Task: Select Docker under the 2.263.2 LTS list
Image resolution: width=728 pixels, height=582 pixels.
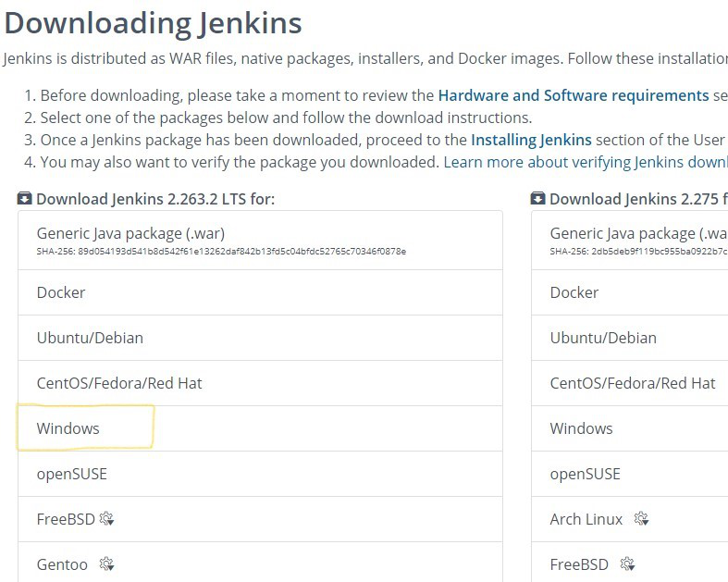Action: [260, 292]
